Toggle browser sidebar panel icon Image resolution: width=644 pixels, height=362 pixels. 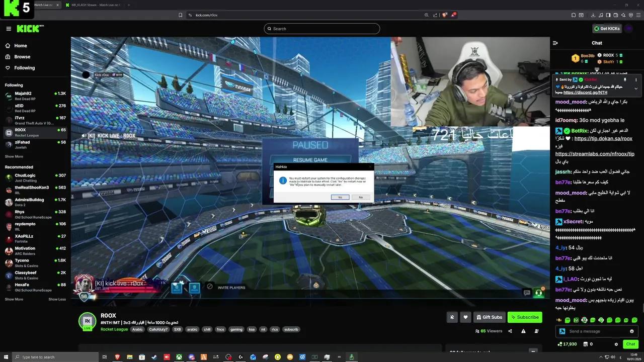608,15
